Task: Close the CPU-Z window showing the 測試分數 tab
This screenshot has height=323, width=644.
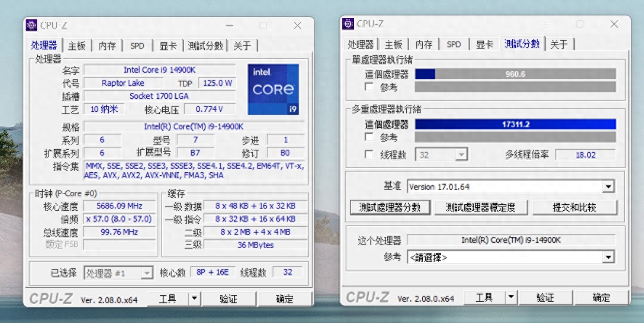Action: coord(614,24)
